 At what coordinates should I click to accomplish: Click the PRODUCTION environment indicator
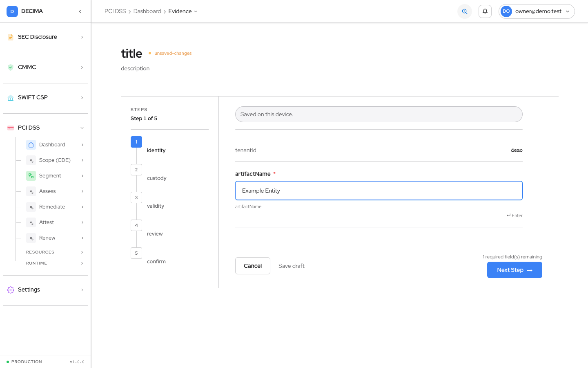[x=24, y=362]
